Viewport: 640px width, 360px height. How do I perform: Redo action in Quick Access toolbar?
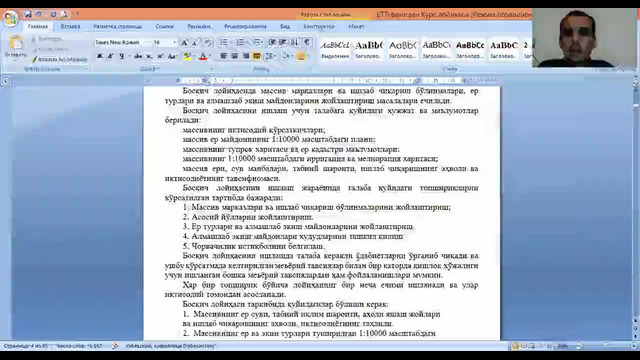tap(53, 15)
